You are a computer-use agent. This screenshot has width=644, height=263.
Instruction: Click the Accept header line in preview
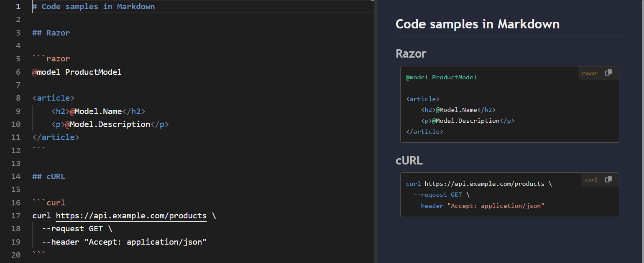coord(479,205)
